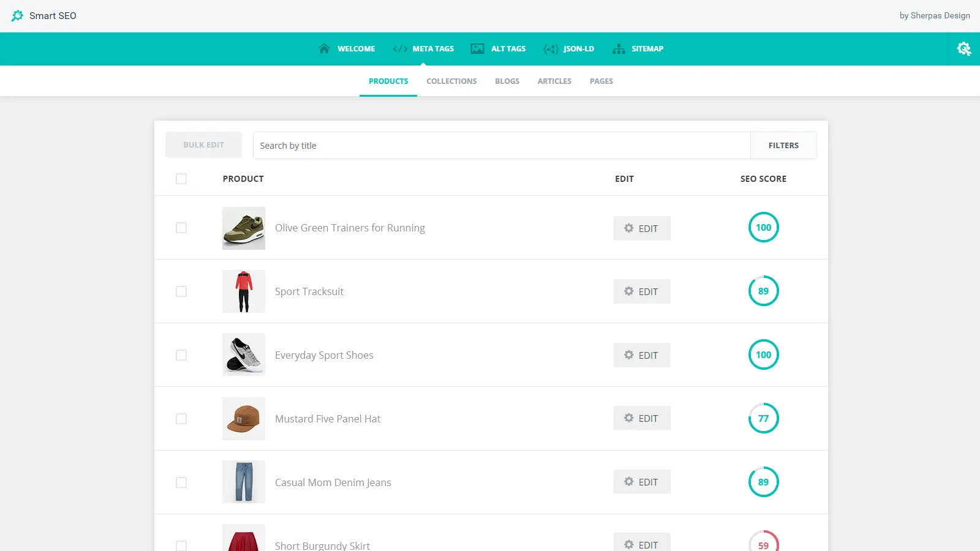Edit the Everyday Sport Shoes product

point(642,354)
